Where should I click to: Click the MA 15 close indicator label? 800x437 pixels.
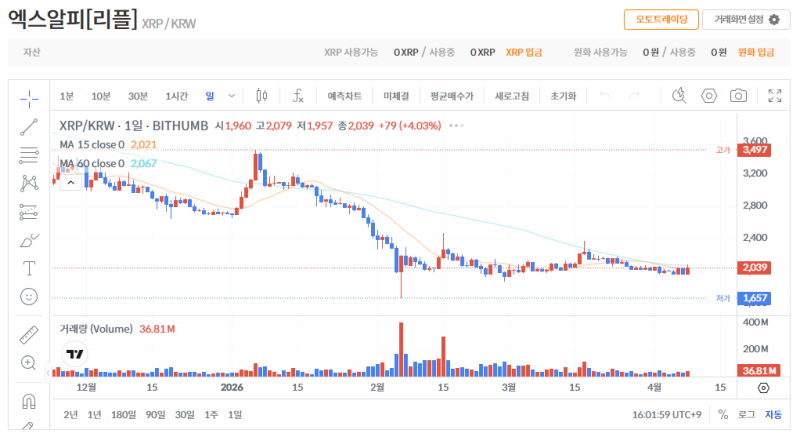point(92,144)
